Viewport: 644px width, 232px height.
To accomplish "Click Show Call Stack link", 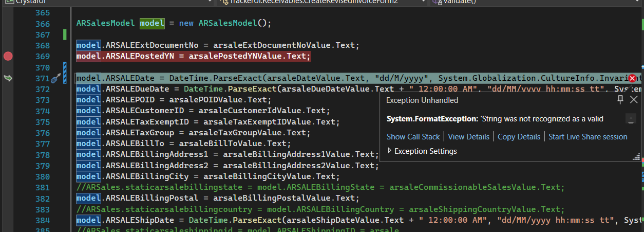I will click(413, 137).
